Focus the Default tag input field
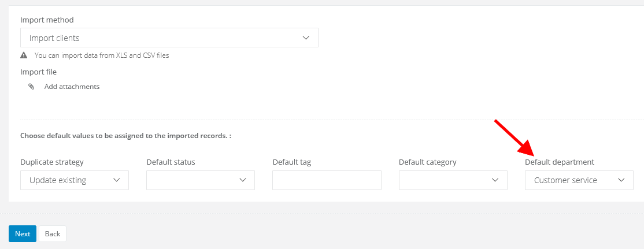This screenshot has height=249, width=644. [327, 180]
